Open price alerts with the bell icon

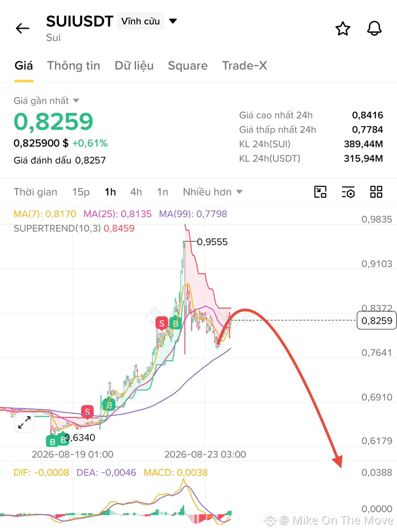(x=374, y=28)
